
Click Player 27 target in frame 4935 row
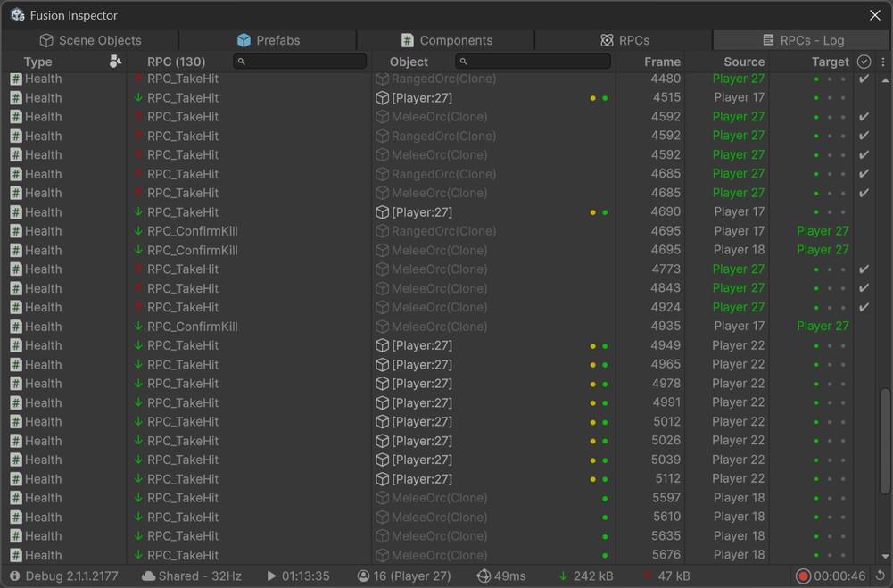[823, 326]
